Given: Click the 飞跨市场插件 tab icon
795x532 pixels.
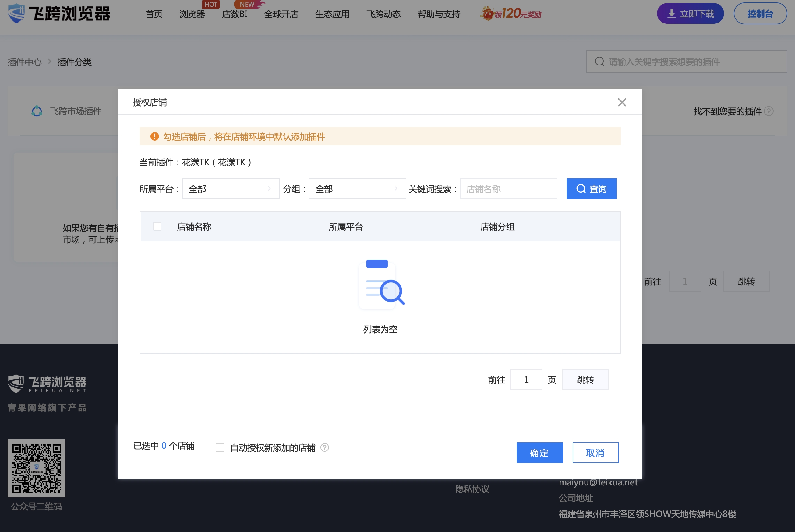Looking at the screenshot, I should (x=37, y=111).
